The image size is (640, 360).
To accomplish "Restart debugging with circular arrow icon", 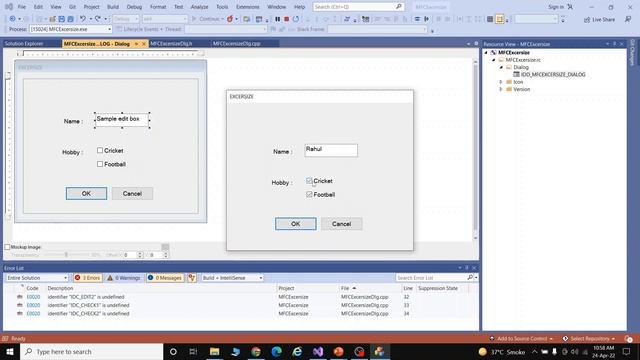I will (x=296, y=19).
